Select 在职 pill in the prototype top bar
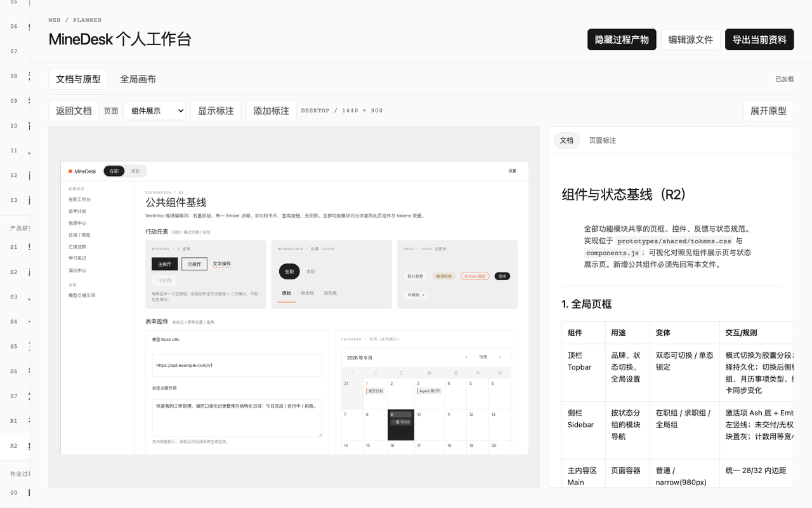This screenshot has width=812, height=508. (x=114, y=171)
